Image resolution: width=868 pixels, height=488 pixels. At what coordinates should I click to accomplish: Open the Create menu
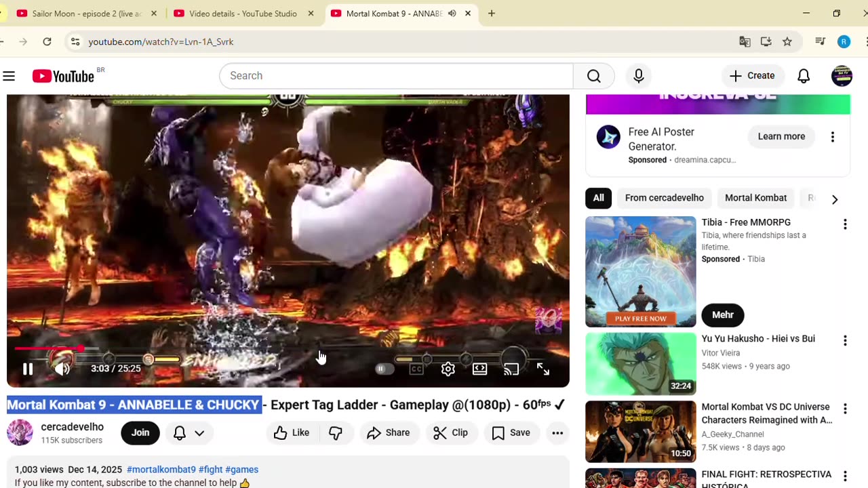pos(751,76)
